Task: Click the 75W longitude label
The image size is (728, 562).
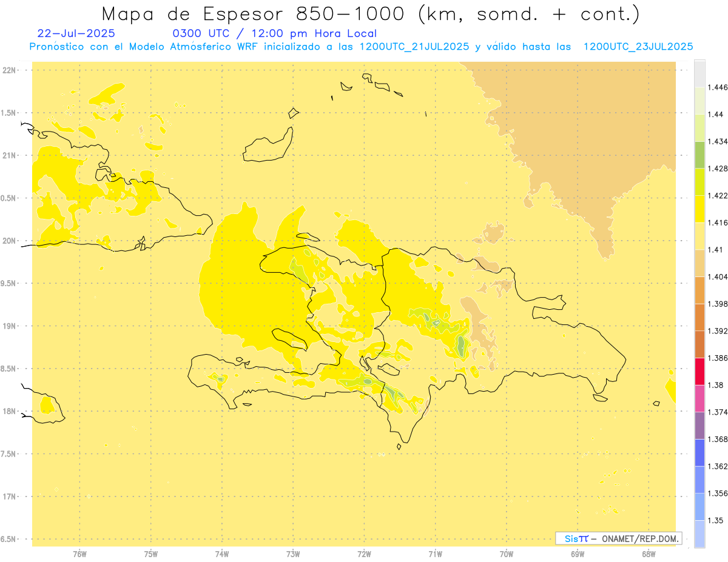Action: tap(151, 555)
